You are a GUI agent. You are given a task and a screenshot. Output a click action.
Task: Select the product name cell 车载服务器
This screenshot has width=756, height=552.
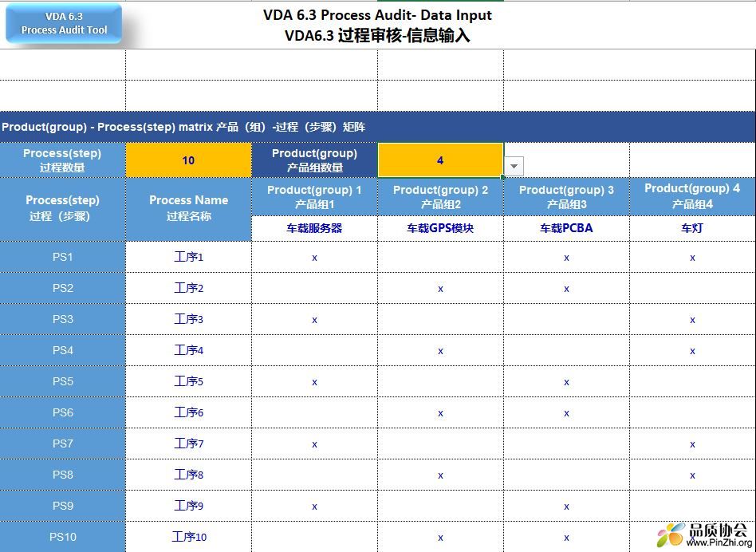[x=314, y=228]
